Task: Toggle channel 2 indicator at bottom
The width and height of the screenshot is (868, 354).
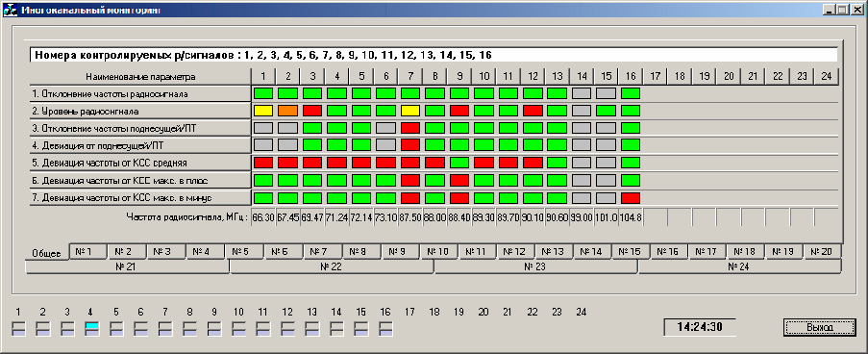Action: tap(43, 329)
